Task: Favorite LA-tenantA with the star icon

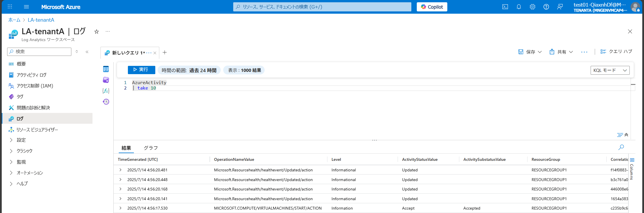Action: 96,32
